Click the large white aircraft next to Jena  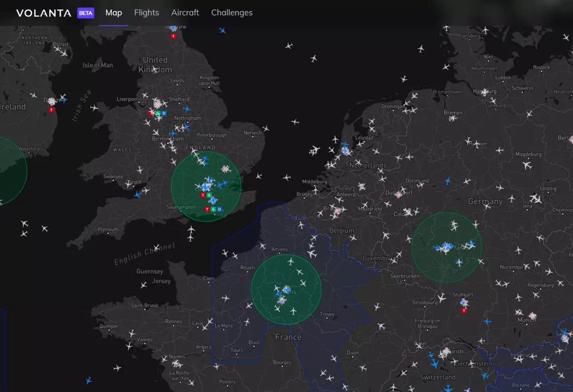click(x=536, y=199)
